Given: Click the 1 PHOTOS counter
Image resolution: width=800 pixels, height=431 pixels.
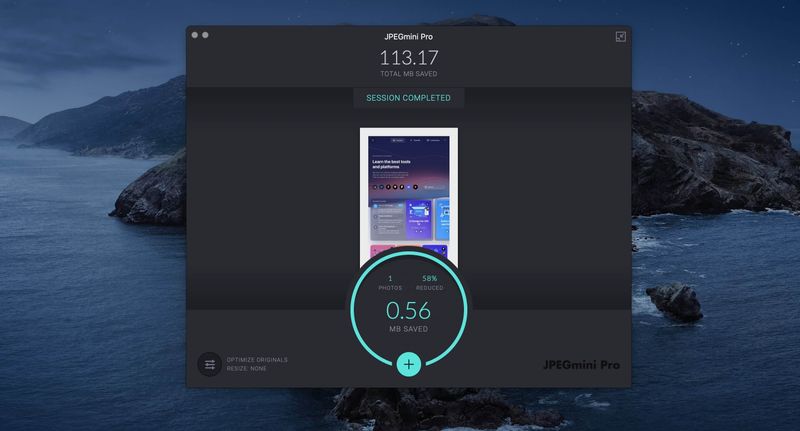Looking at the screenshot, I should click(390, 283).
